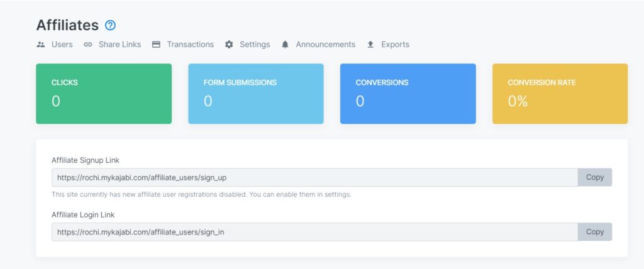Click the yellow Conversion Rate card

(560, 94)
